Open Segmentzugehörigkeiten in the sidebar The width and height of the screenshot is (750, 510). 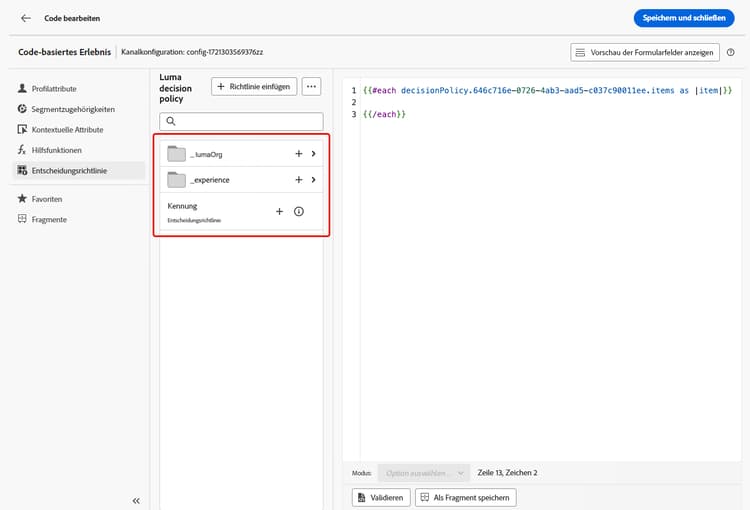pos(73,109)
